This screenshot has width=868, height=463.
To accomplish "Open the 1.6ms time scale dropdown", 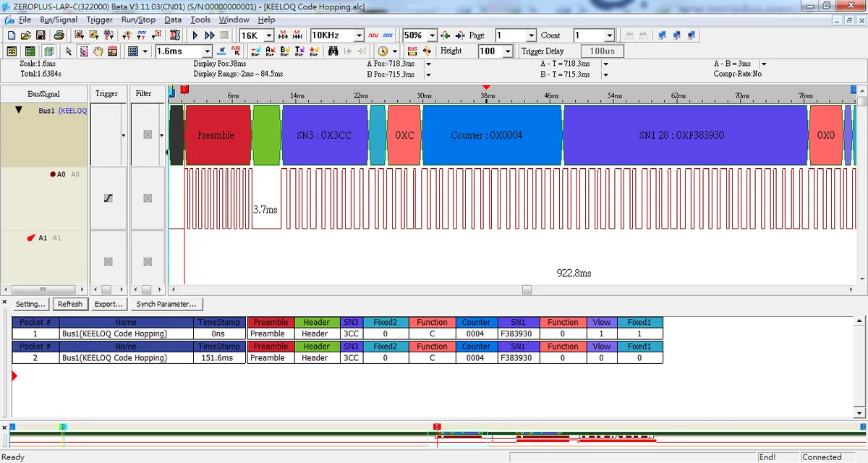I will pyautogui.click(x=207, y=51).
